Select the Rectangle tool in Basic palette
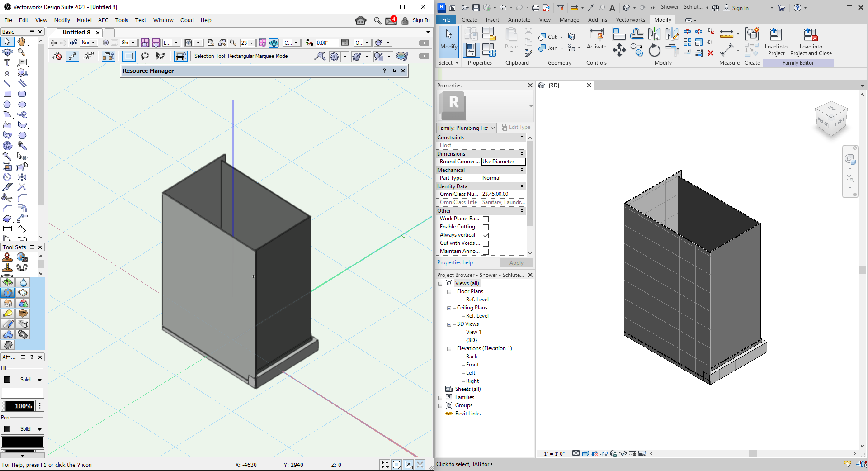This screenshot has height=471, width=868. coord(7,94)
